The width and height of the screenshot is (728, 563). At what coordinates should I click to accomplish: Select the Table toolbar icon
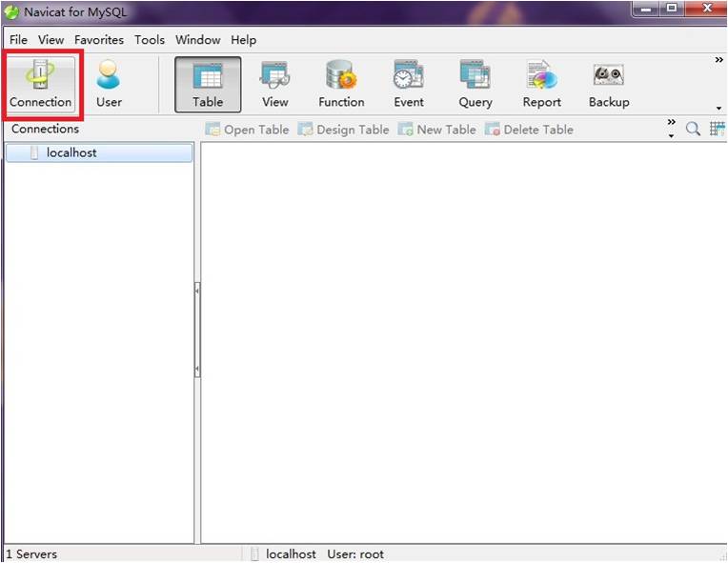(x=208, y=84)
